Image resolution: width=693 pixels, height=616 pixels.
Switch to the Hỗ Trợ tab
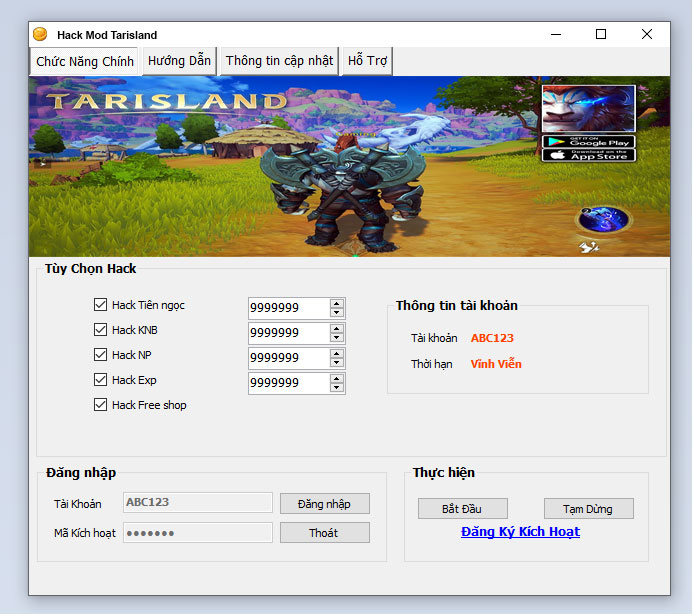pyautogui.click(x=367, y=61)
